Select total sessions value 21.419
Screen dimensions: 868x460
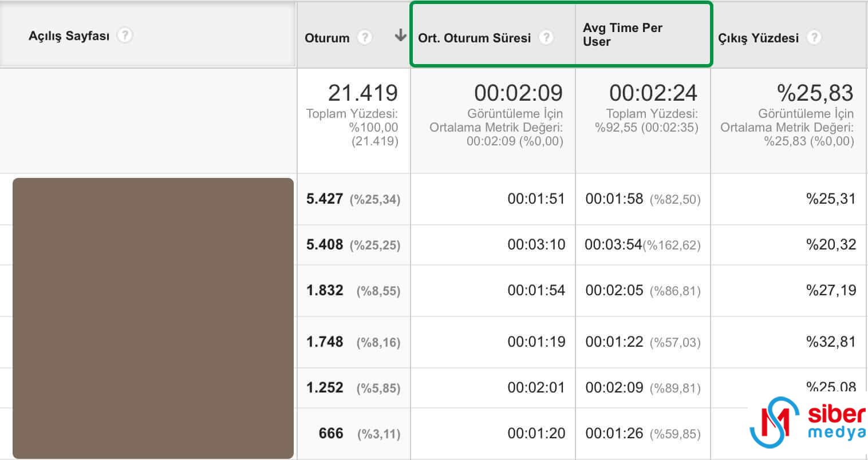click(x=363, y=93)
